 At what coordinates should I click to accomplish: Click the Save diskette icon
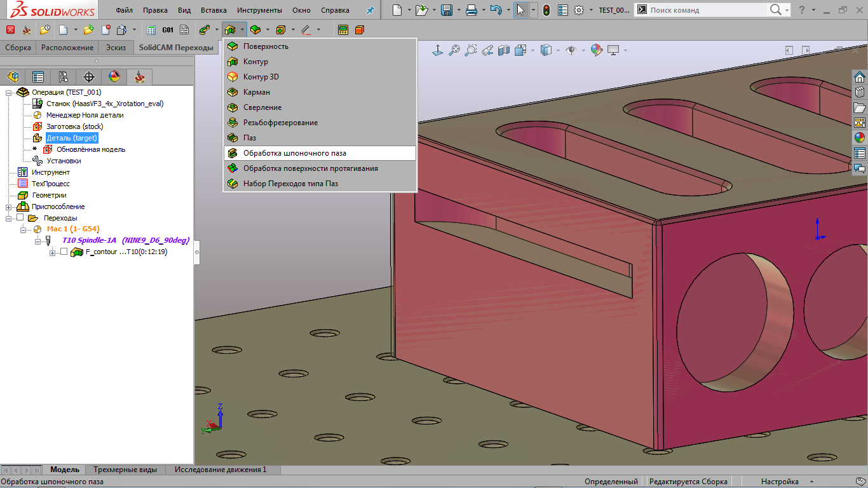tap(446, 10)
